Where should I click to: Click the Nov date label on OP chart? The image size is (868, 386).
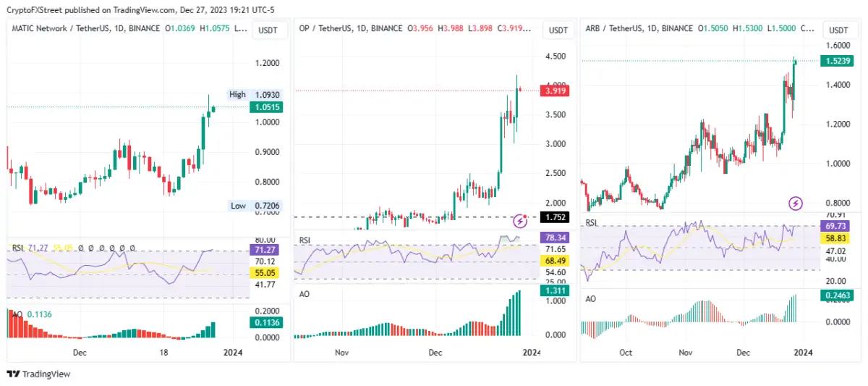click(342, 353)
